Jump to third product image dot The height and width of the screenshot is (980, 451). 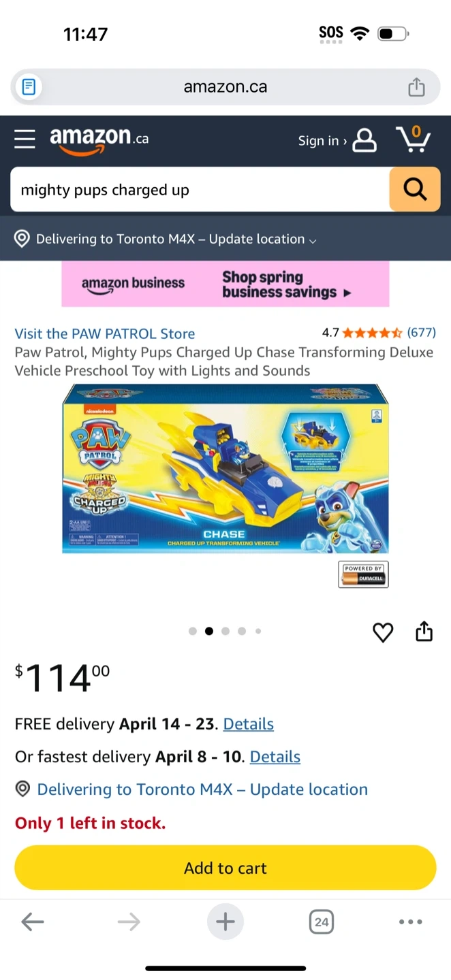click(x=226, y=631)
